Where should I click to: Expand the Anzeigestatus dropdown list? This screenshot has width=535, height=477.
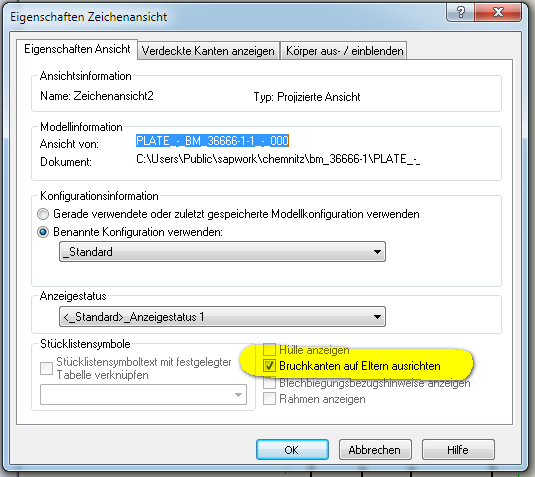pos(222,317)
